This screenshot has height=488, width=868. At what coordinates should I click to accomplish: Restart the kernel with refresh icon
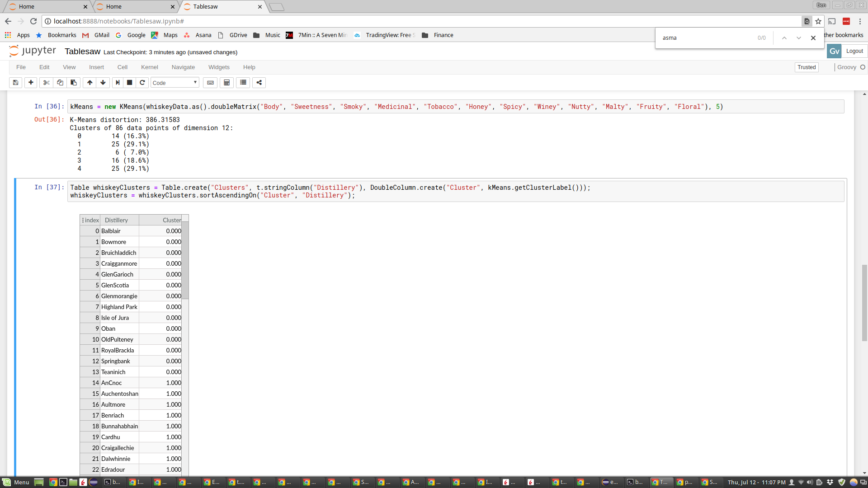pyautogui.click(x=142, y=83)
